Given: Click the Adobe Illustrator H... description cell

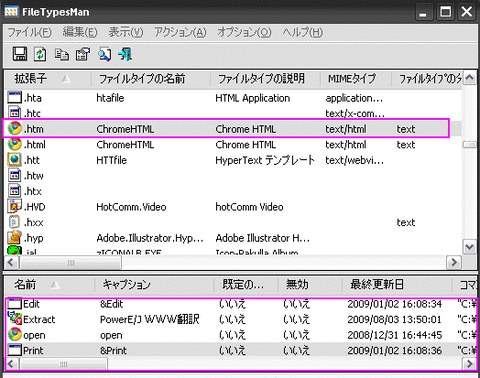Looking at the screenshot, I should coord(263,238).
